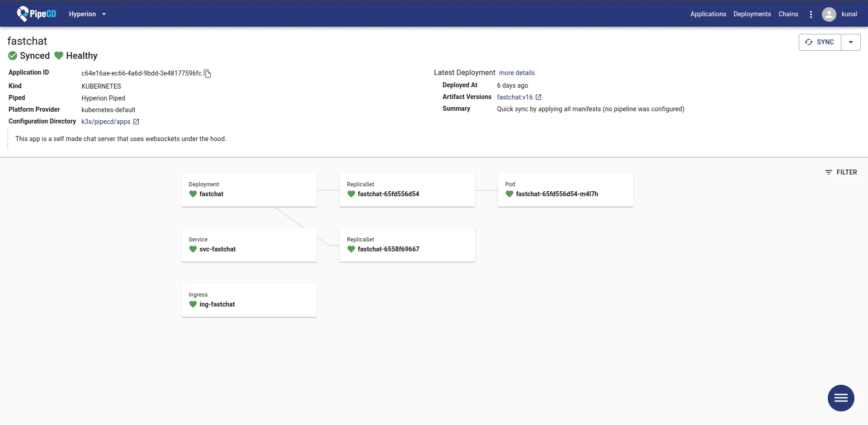This screenshot has width=868, height=425.
Task: Select the Service svc-fastchat node
Action: pyautogui.click(x=249, y=245)
